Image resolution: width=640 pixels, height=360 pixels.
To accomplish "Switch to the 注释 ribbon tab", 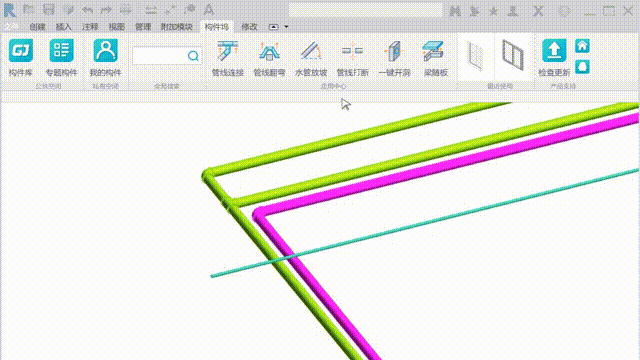I will click(x=90, y=27).
